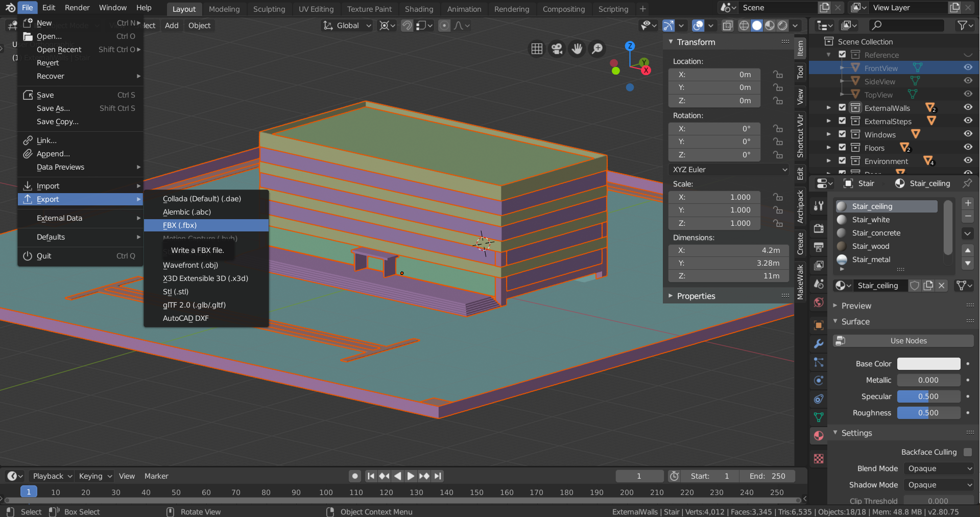Open the Material properties tab icon
Screen dimensions: 980x517
click(819, 436)
